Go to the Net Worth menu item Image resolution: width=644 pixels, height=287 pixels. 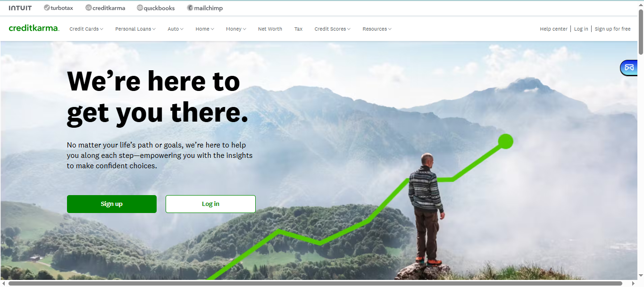point(270,29)
